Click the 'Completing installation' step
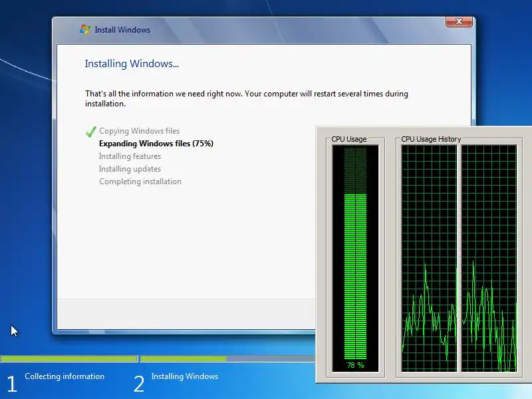This screenshot has height=399, width=532. [x=140, y=182]
